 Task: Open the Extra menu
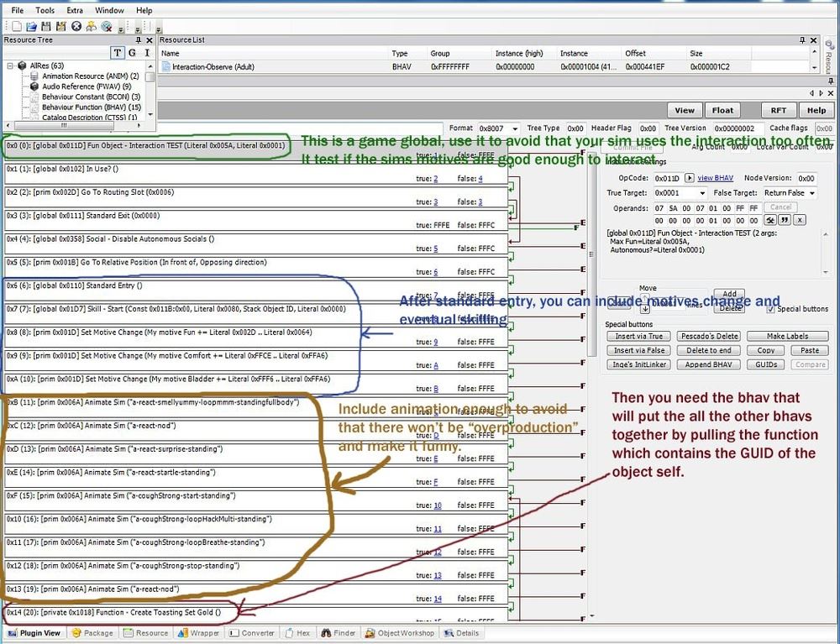pyautogui.click(x=75, y=10)
